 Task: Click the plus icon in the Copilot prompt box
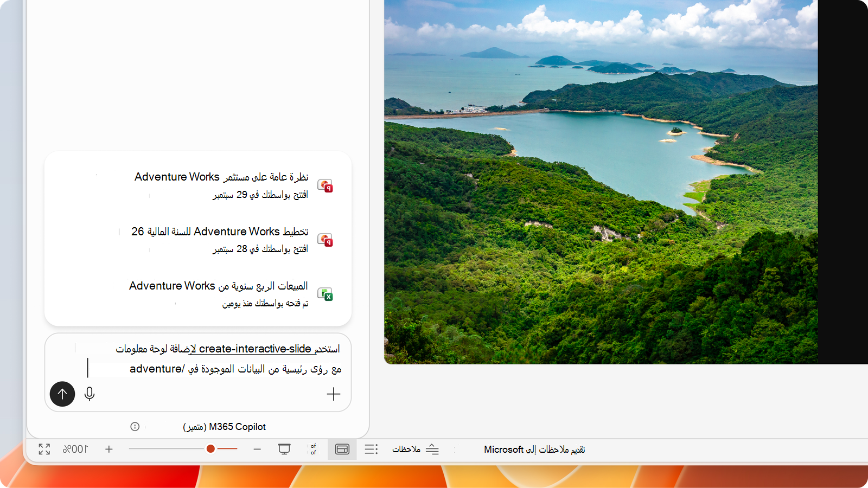[334, 394]
